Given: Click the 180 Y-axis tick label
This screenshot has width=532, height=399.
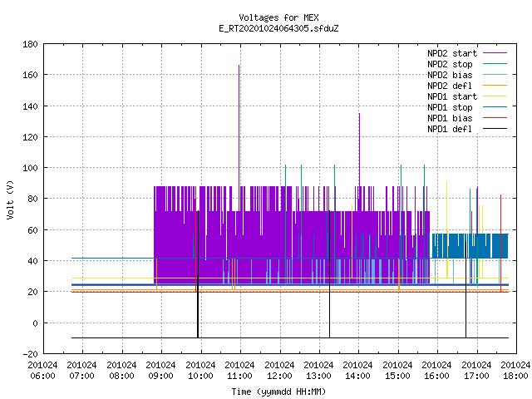Looking at the screenshot, I should point(30,44).
